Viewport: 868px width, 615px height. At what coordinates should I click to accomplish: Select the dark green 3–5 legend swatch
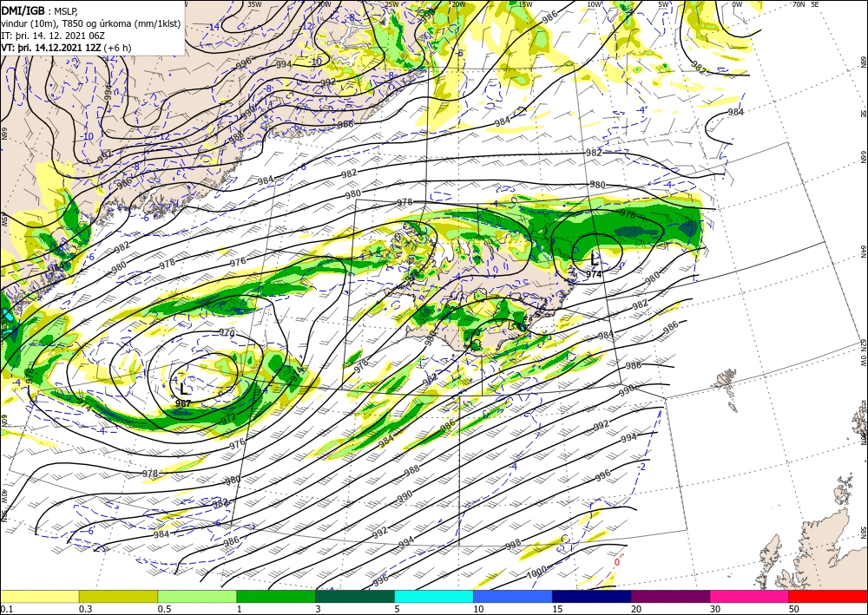tap(355, 596)
